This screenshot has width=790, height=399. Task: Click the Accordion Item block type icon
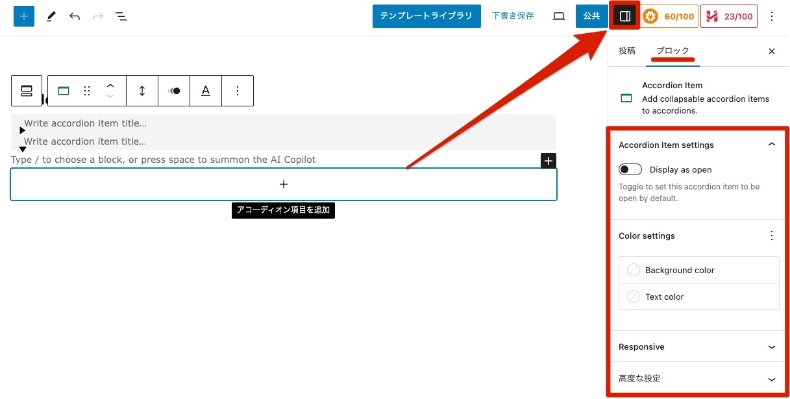click(x=63, y=91)
